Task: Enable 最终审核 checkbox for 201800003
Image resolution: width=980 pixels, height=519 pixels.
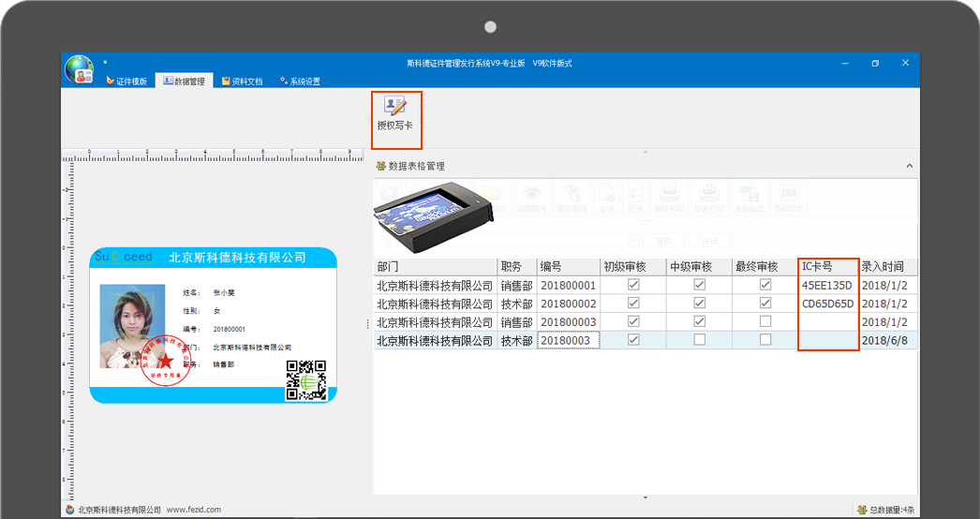Action: point(765,321)
